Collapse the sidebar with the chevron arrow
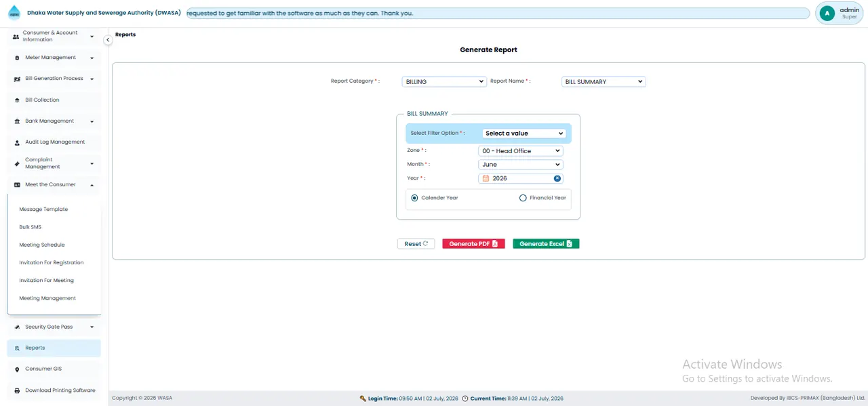The height and width of the screenshot is (406, 868). 108,40
